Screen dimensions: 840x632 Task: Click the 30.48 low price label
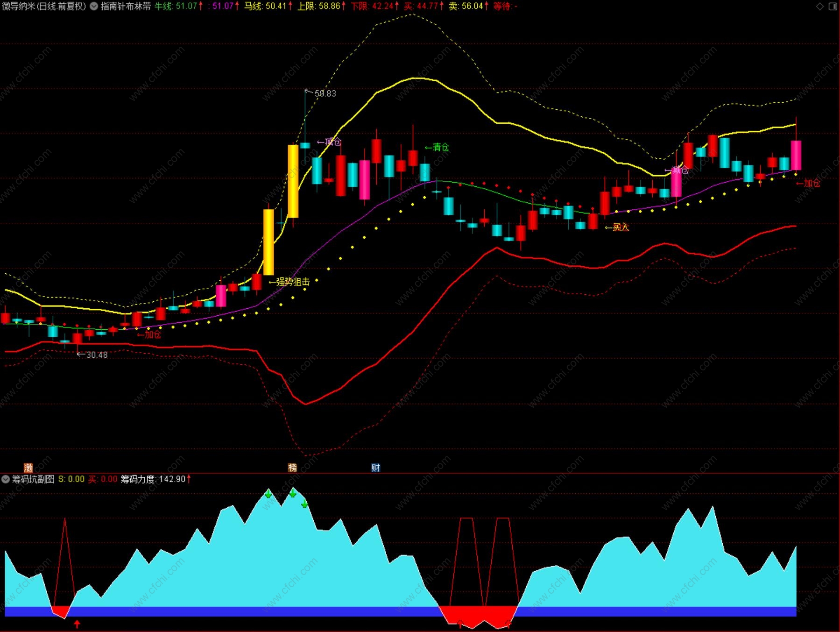(x=97, y=355)
